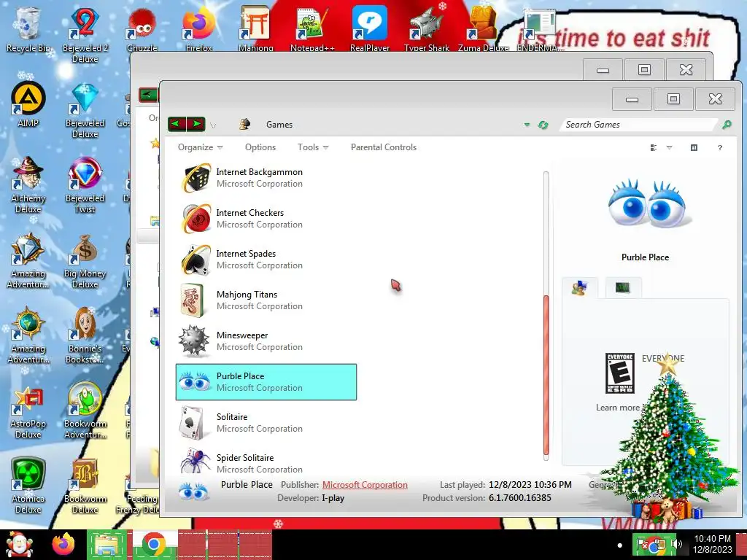Open Parental Controls from toolbar
This screenshot has height=560, width=747.
click(x=384, y=147)
